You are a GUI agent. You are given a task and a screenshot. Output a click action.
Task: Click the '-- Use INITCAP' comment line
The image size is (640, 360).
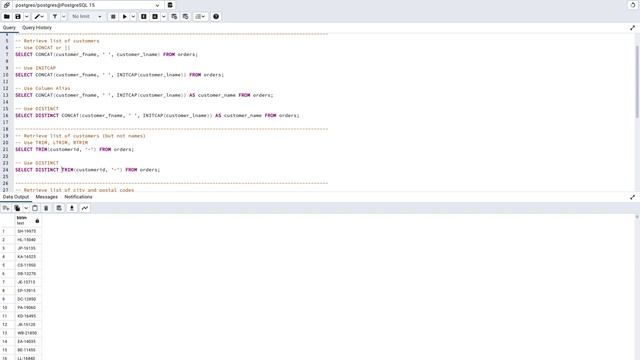[36, 68]
